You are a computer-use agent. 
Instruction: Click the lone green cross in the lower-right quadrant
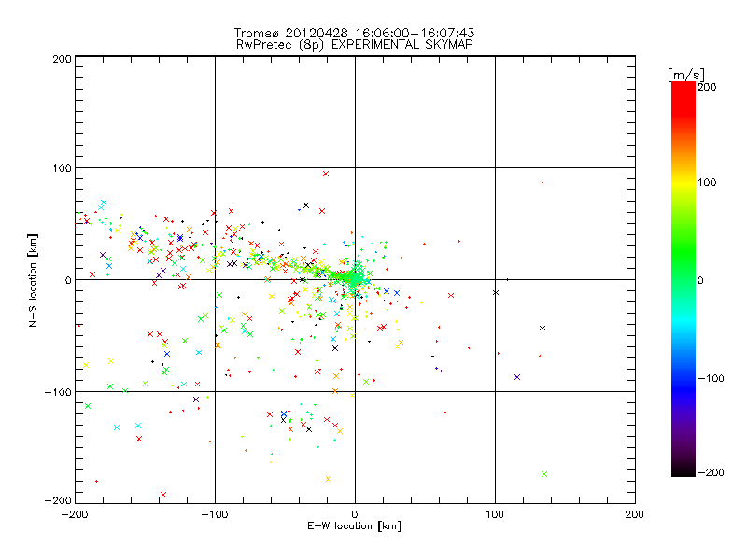point(544,474)
